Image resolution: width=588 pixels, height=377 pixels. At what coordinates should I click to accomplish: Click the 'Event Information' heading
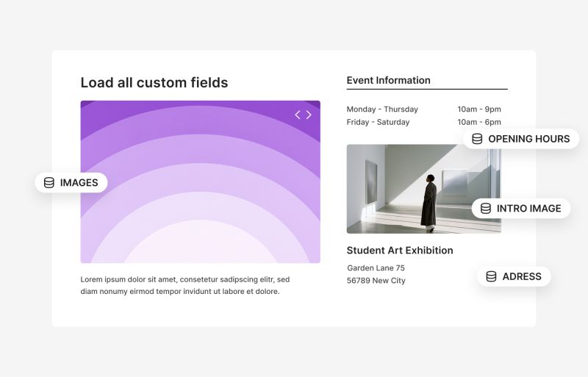click(x=389, y=80)
